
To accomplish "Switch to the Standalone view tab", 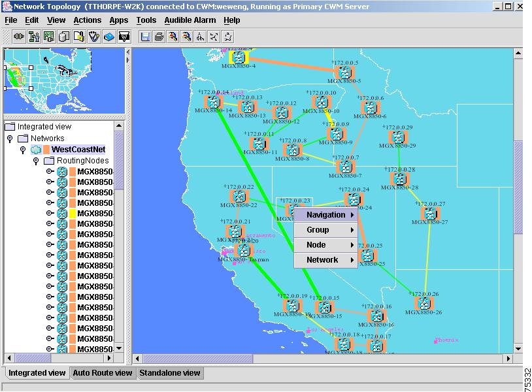I will point(170,373).
